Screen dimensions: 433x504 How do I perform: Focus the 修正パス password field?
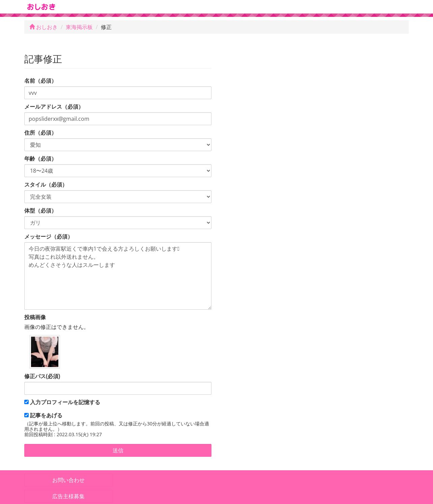pos(118,388)
